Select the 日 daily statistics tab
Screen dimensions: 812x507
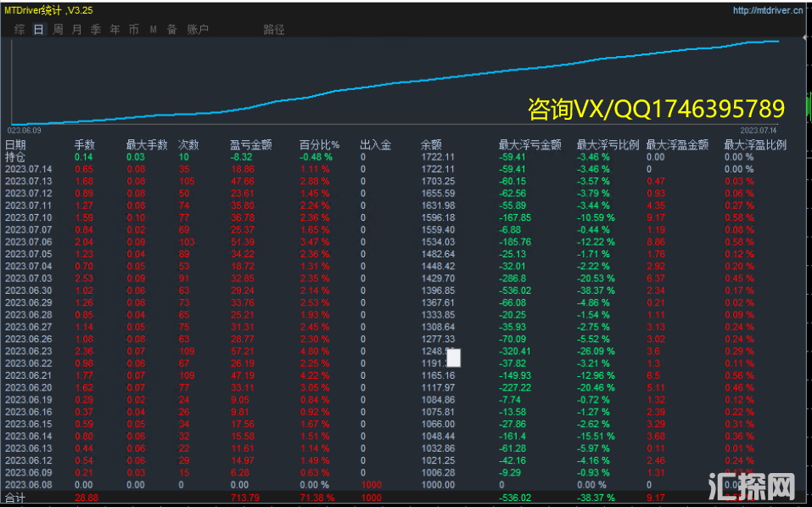38,30
